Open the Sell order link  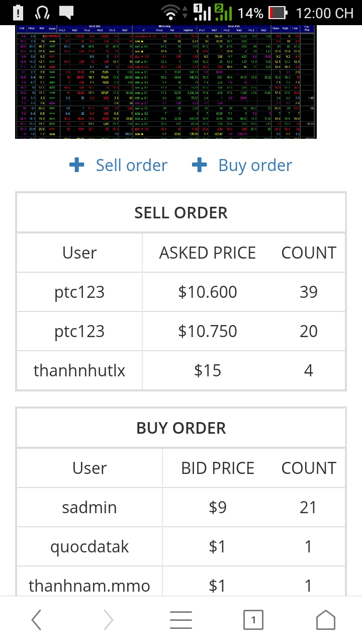[131, 165]
